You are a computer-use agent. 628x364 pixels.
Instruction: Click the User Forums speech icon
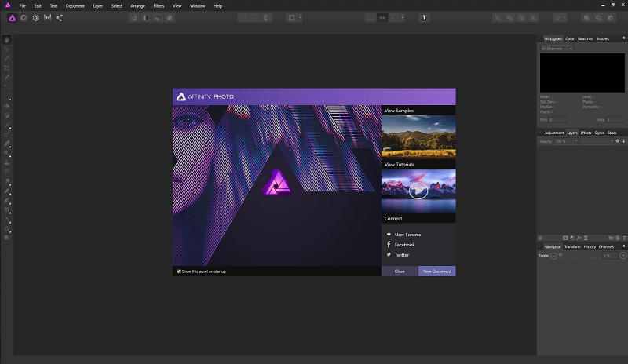point(389,235)
